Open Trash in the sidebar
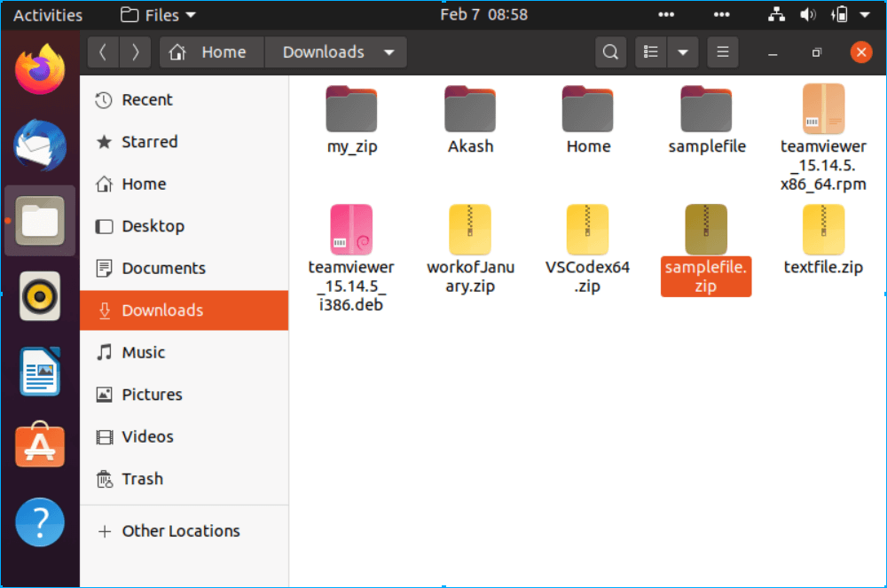 (x=142, y=479)
